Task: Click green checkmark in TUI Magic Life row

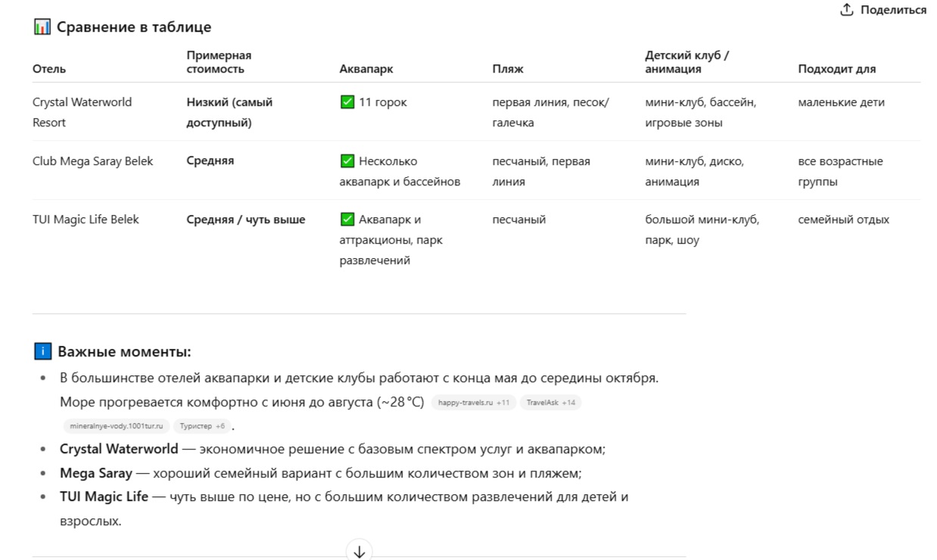Action: [x=347, y=219]
